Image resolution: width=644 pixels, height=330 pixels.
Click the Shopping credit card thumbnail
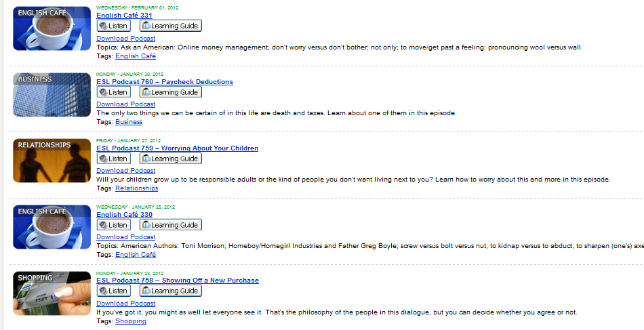(52, 293)
